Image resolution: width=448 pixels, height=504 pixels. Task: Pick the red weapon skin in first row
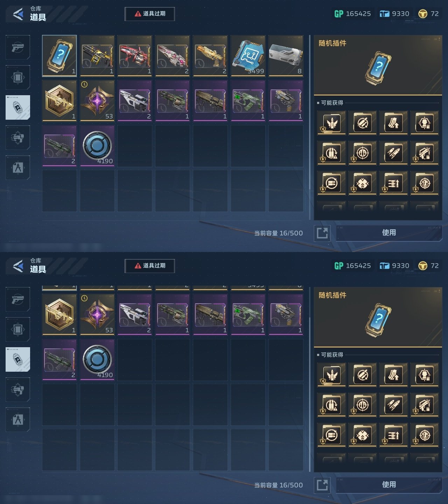pyautogui.click(x=135, y=56)
